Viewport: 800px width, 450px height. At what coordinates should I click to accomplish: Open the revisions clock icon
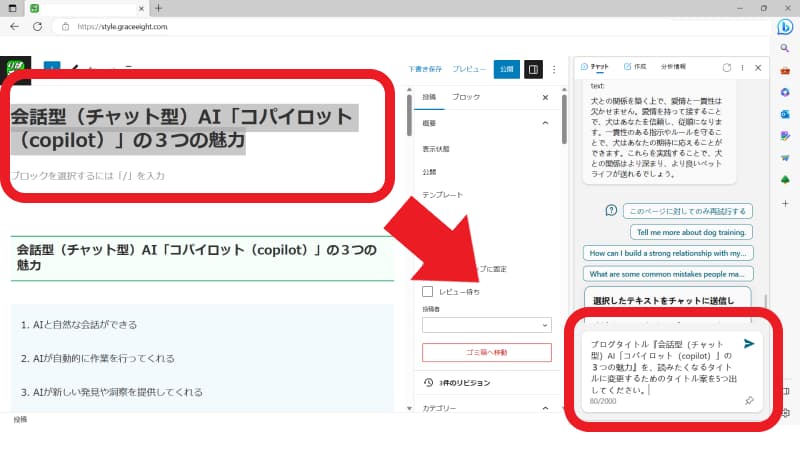429,382
